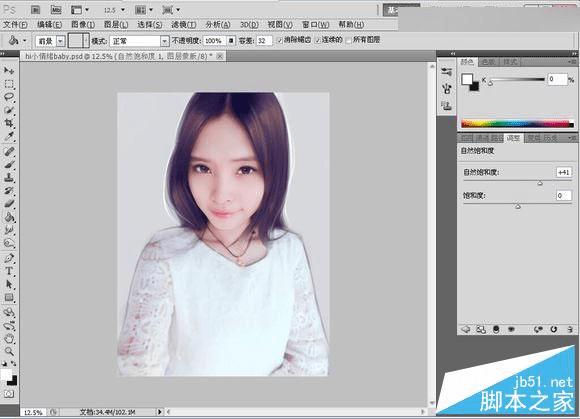Image resolution: width=580 pixels, height=419 pixels.
Task: Select the Hand tool
Action: (9, 339)
